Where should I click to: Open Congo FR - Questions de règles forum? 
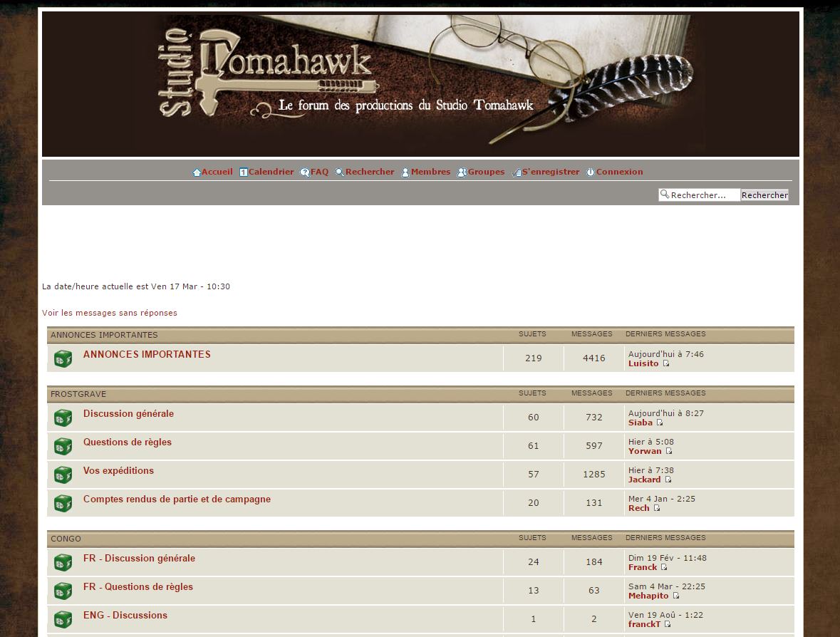coord(138,586)
